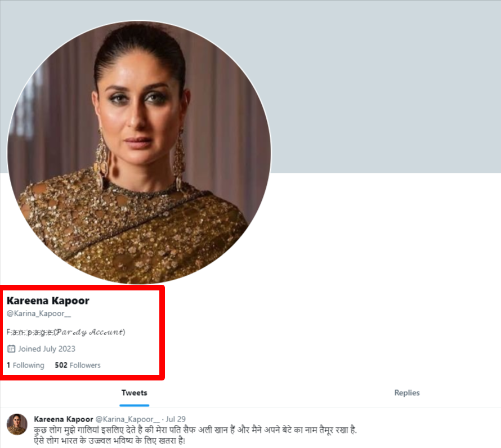Open the 1 Following list
The width and height of the screenshot is (501, 448).
click(x=25, y=365)
